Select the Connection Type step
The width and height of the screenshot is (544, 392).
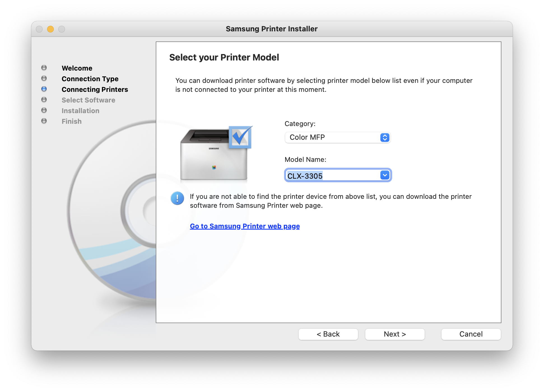(x=90, y=79)
